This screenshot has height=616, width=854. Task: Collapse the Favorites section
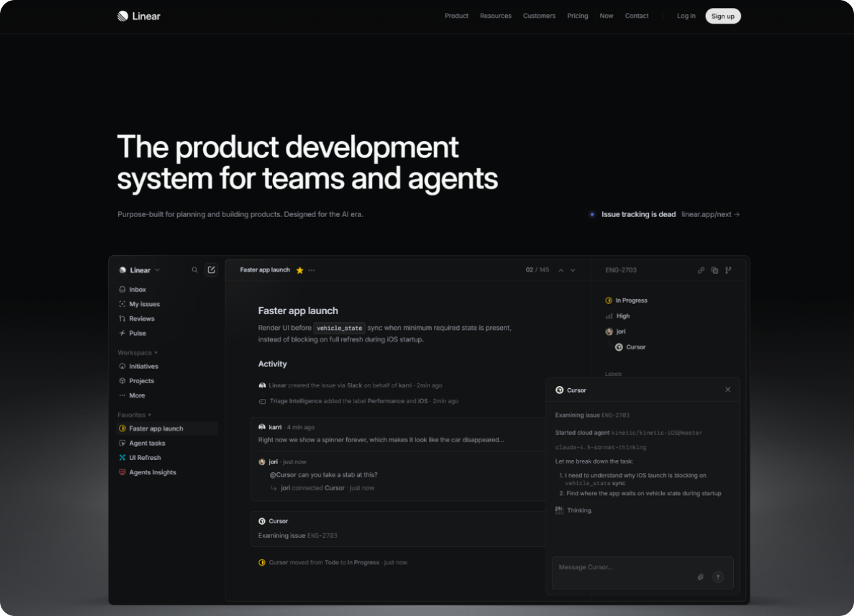(134, 415)
